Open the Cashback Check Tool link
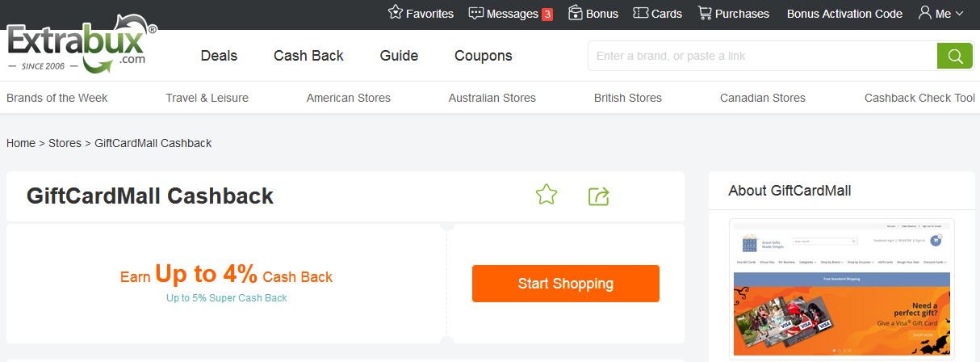The image size is (980, 362). coord(919,98)
